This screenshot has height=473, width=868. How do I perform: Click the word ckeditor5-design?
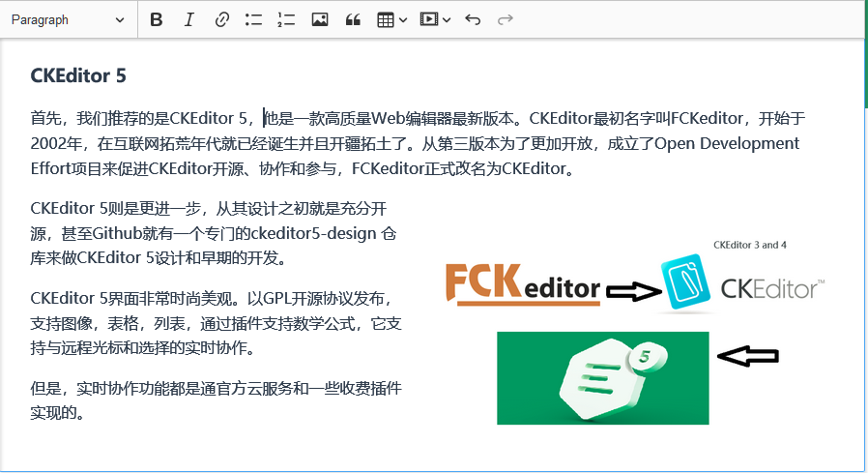(x=314, y=234)
